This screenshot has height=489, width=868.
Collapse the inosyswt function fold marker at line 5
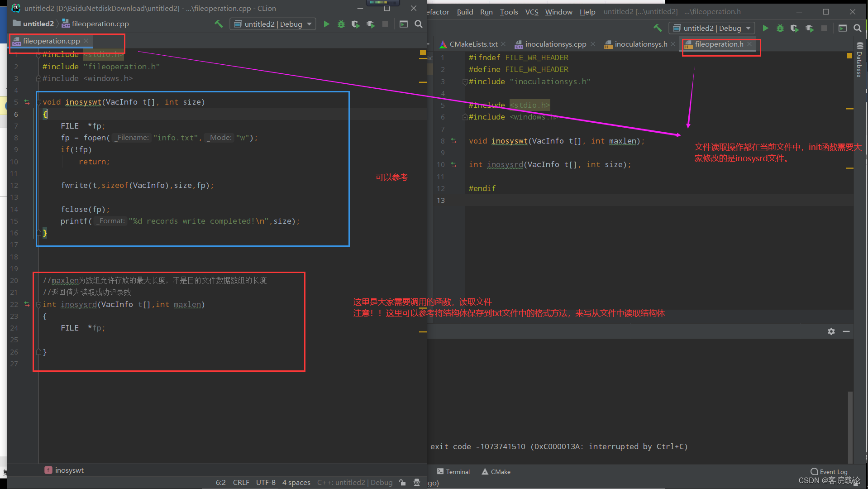(x=39, y=102)
